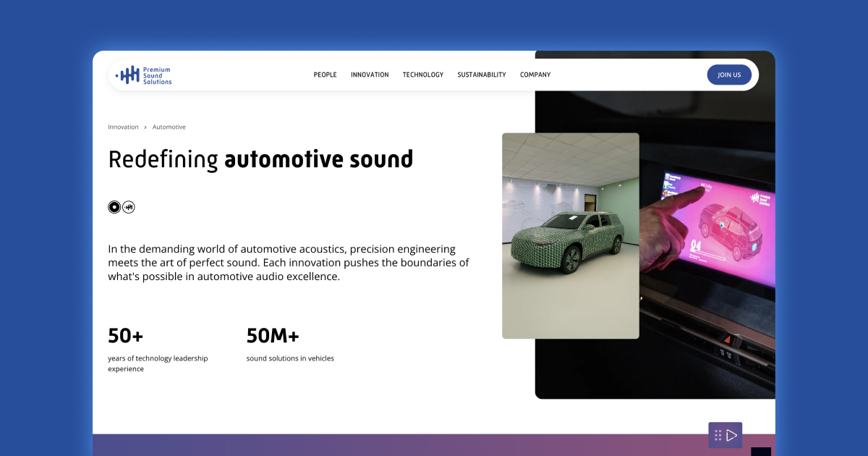Click the Automotive breadcrumb link

(x=169, y=127)
